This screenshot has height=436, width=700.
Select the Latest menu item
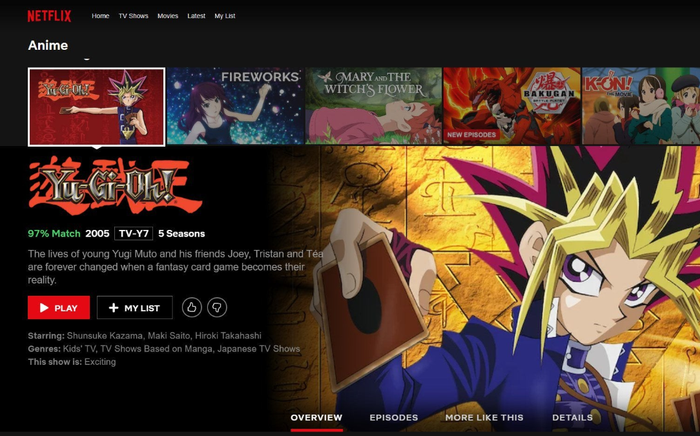click(x=196, y=16)
